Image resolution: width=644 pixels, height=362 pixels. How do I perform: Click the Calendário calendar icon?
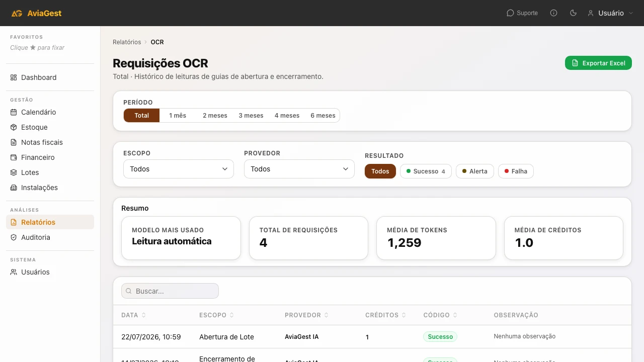pos(14,112)
